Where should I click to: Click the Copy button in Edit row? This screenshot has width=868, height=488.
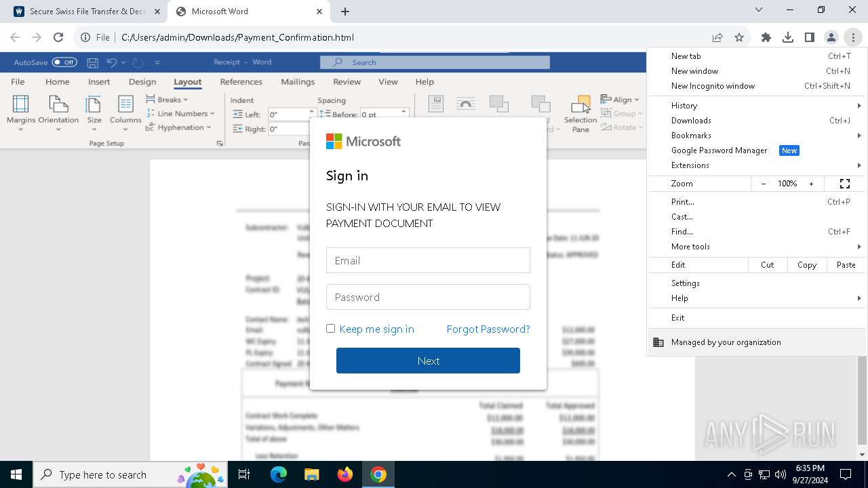pos(807,265)
